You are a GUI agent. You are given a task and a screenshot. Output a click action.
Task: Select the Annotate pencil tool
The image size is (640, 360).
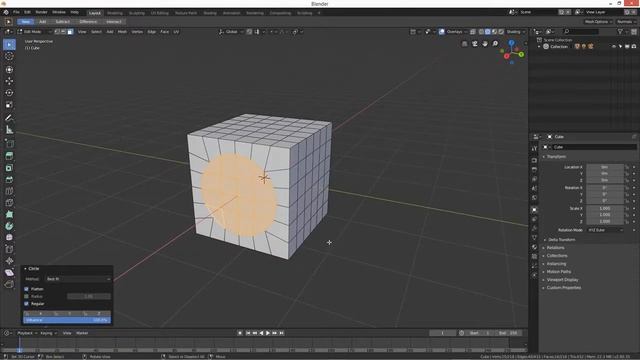[x=9, y=118]
